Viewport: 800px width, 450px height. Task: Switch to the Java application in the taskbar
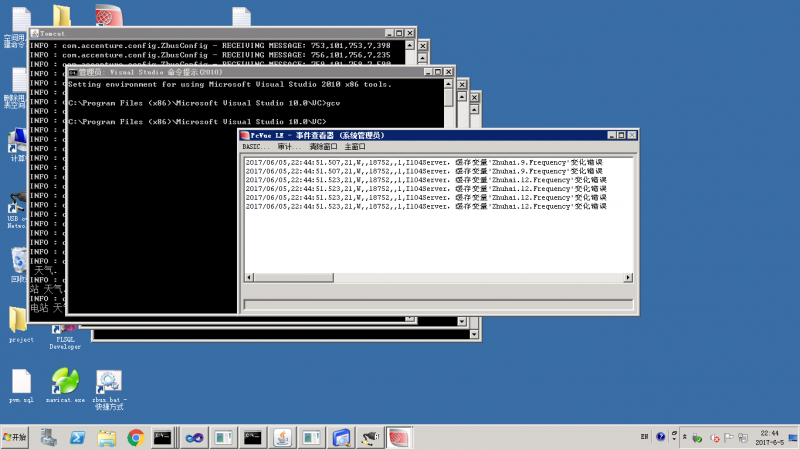tap(282, 437)
